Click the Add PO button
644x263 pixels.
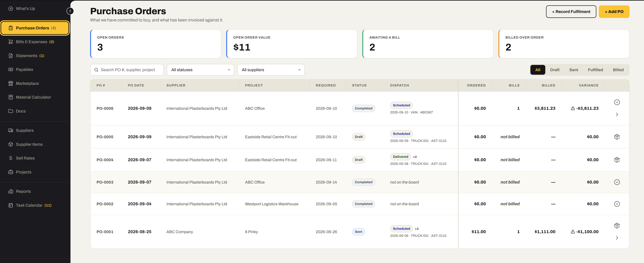[x=614, y=12]
